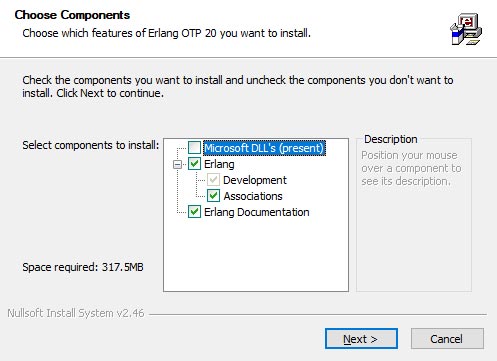Toggle the Associations checkbox
Viewport: 497px width, 361px height.
213,196
